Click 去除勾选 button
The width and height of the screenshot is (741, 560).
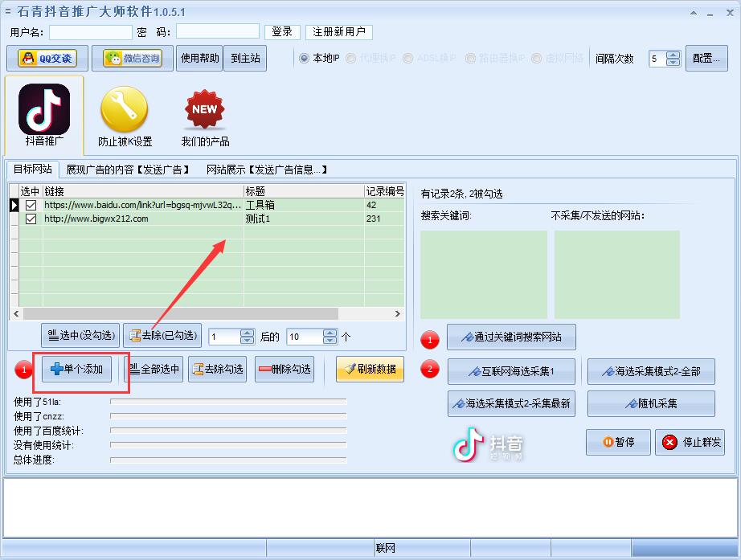(217, 369)
